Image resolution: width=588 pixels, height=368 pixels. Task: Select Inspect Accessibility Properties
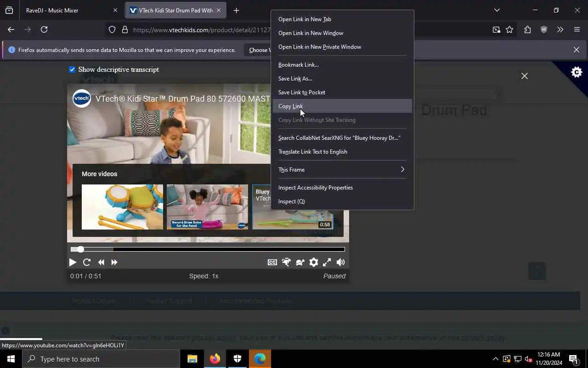342,188
